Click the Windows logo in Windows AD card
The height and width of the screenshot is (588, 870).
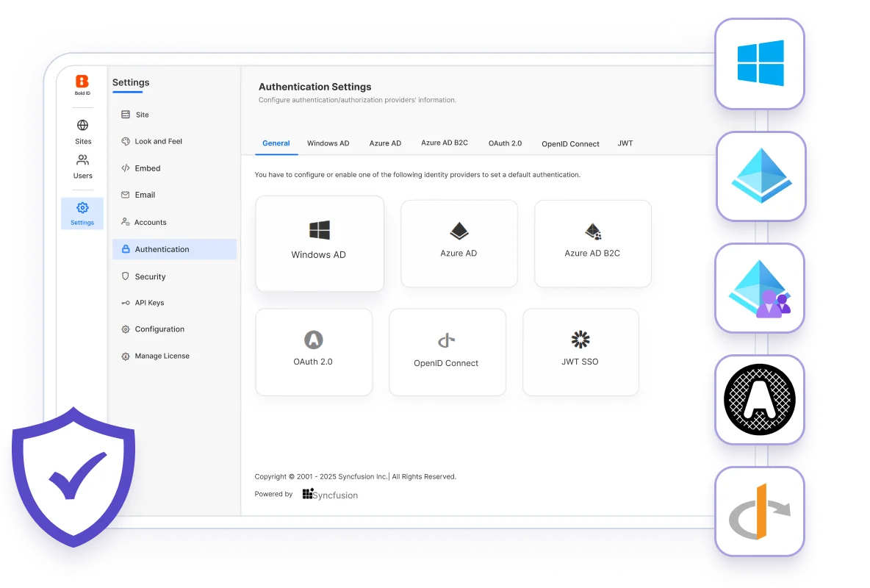[320, 230]
